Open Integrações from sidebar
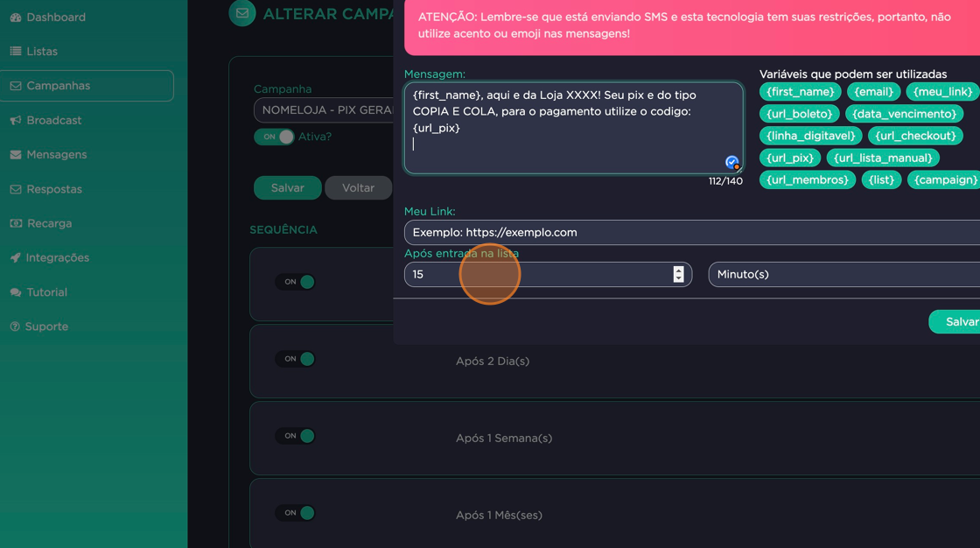The width and height of the screenshot is (980, 548). pos(49,257)
